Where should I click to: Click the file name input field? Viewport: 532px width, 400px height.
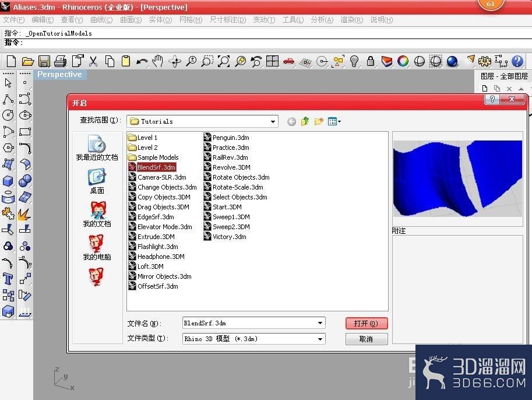coord(249,323)
